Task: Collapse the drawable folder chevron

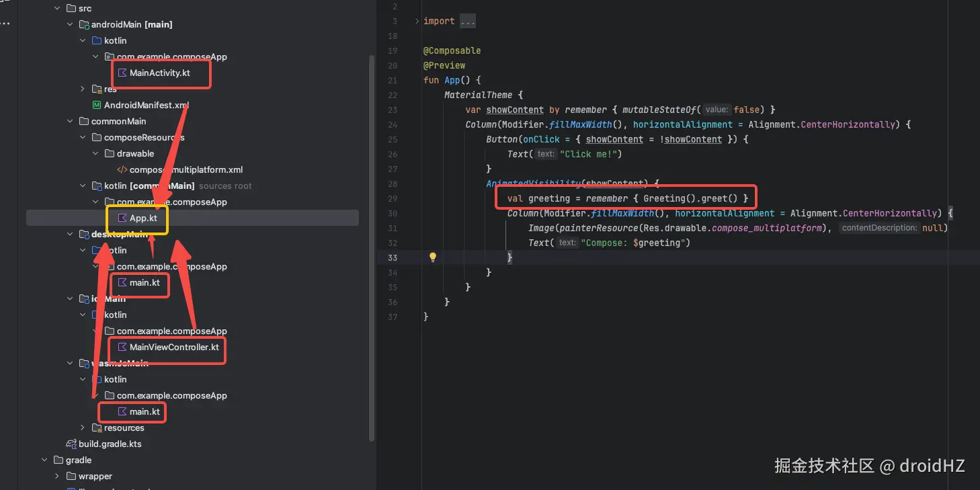Action: [x=95, y=153]
